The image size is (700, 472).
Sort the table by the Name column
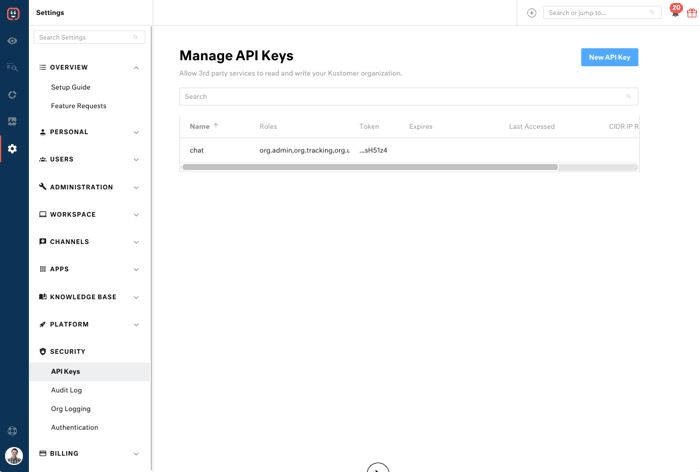tap(200, 126)
